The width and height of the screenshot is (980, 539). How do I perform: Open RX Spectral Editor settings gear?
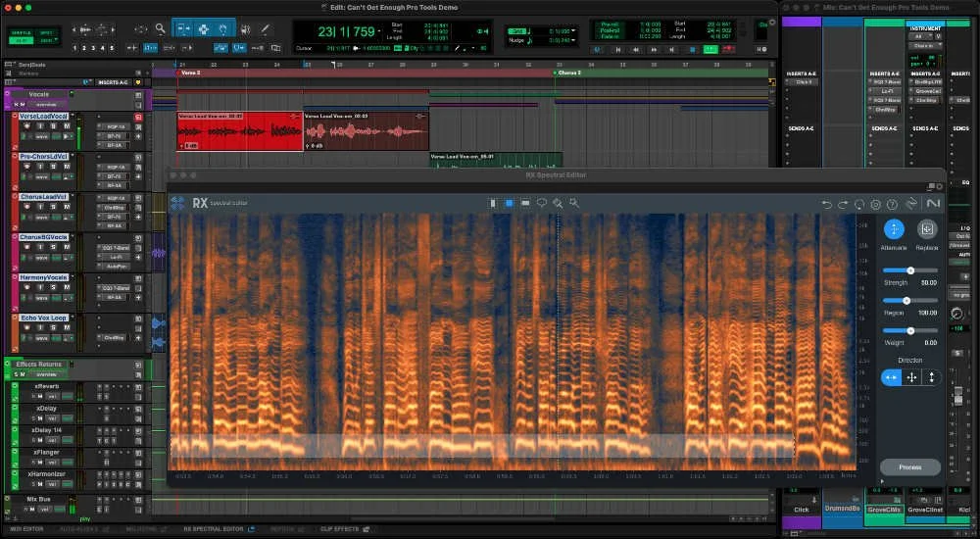[x=875, y=205]
